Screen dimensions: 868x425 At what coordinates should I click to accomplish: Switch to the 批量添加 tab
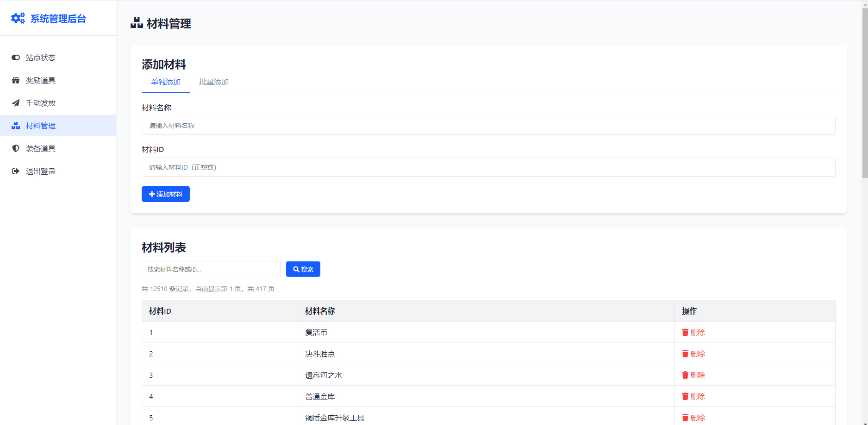coord(213,82)
